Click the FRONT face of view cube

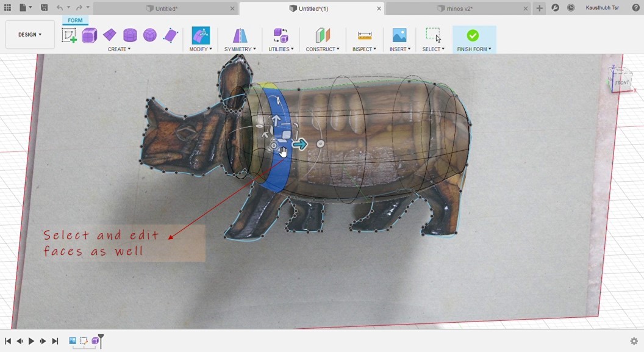(x=622, y=82)
